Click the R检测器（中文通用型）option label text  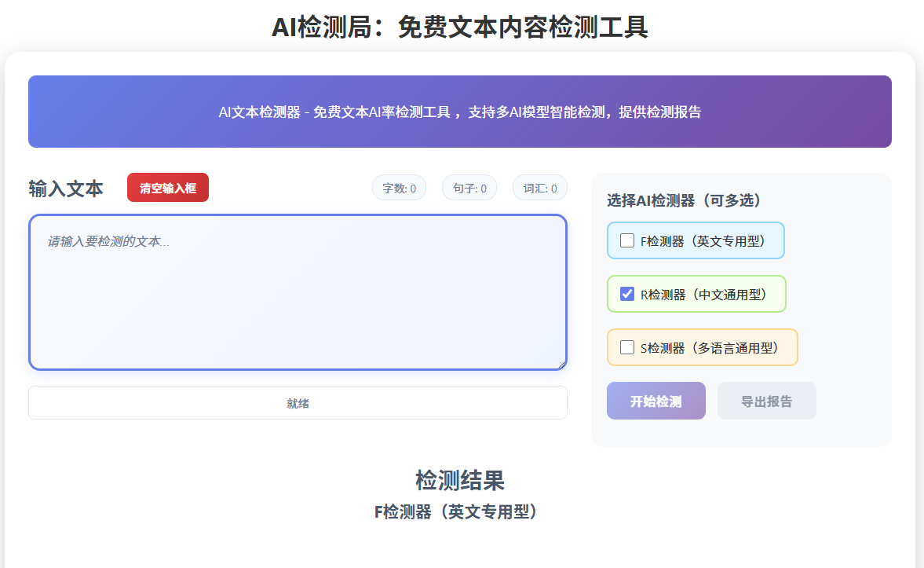pos(703,295)
